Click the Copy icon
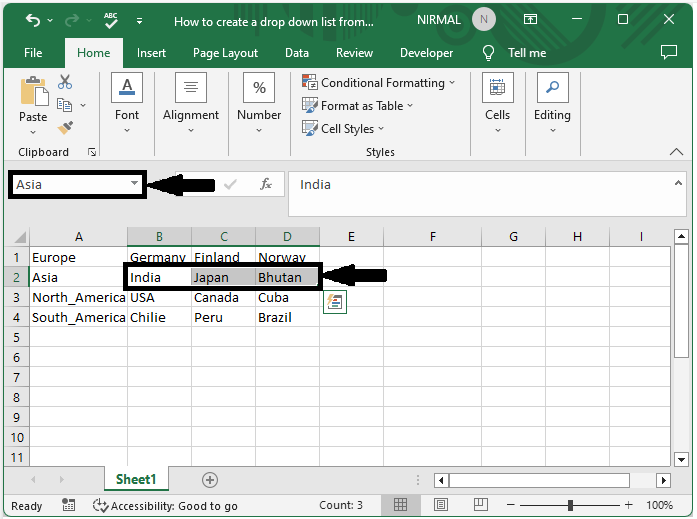This screenshot has width=697, height=519. [64, 105]
